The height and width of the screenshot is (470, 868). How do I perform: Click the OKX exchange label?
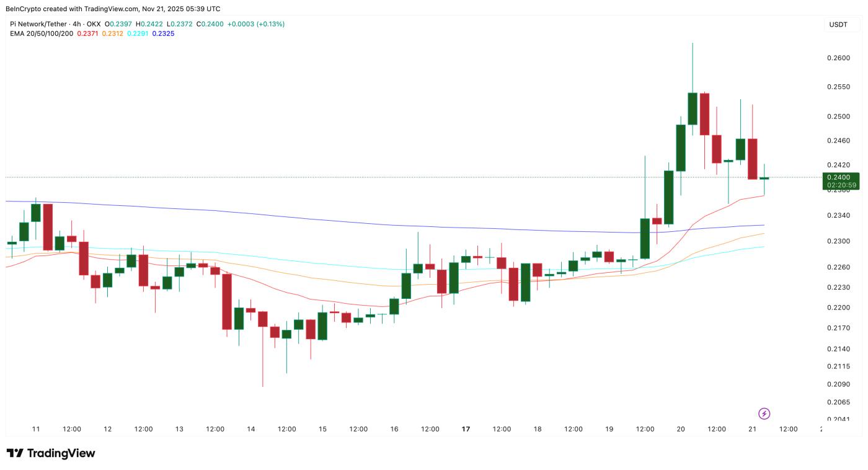point(94,24)
